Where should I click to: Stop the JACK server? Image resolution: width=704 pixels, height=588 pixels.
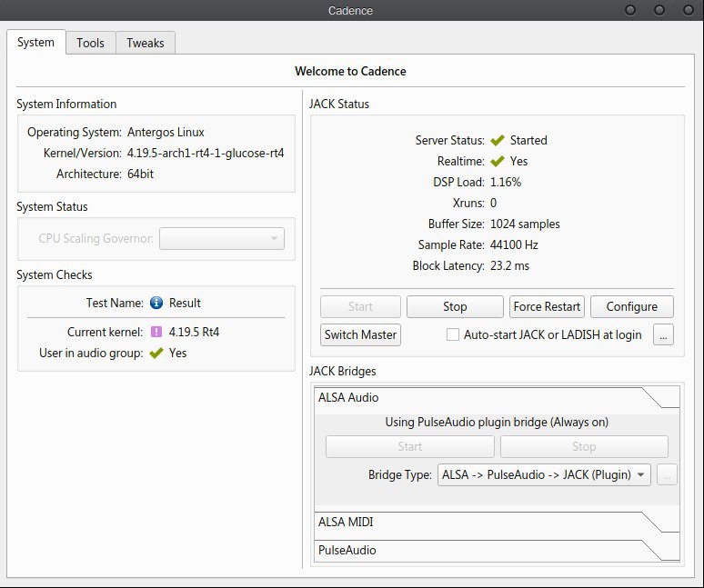coord(455,307)
